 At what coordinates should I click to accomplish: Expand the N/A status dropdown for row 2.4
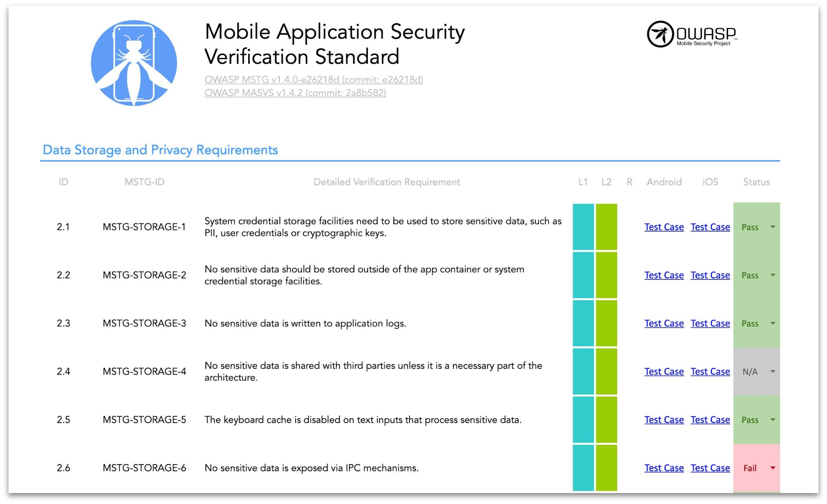(773, 372)
